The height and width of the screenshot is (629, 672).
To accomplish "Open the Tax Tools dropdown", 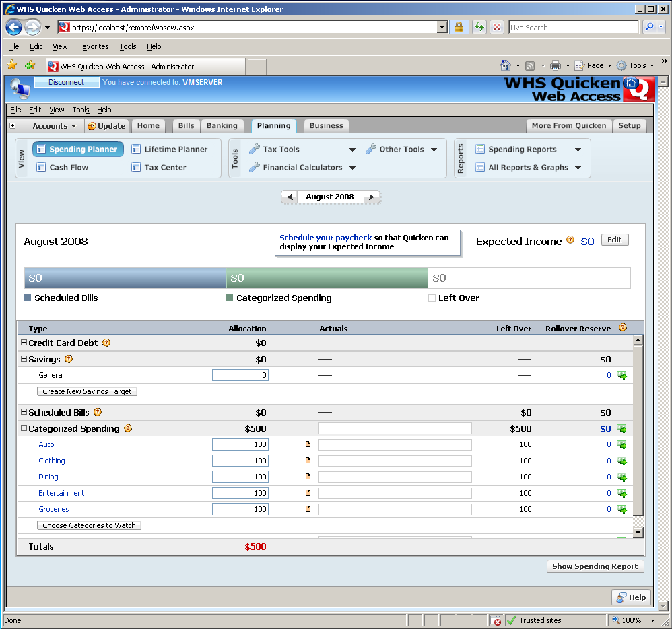I will (x=352, y=150).
